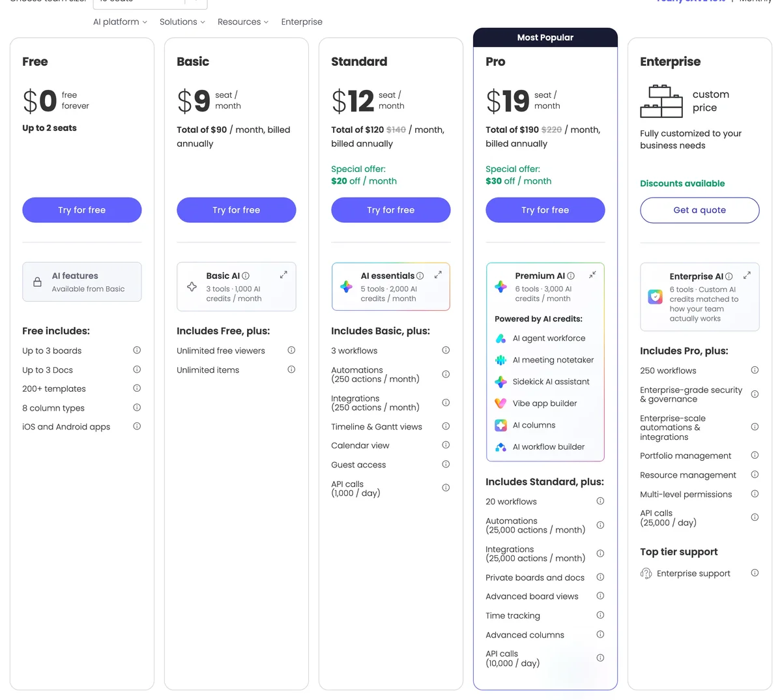Image resolution: width=782 pixels, height=700 pixels.
Task: Click AI meeting notetaker item
Action: 545,360
